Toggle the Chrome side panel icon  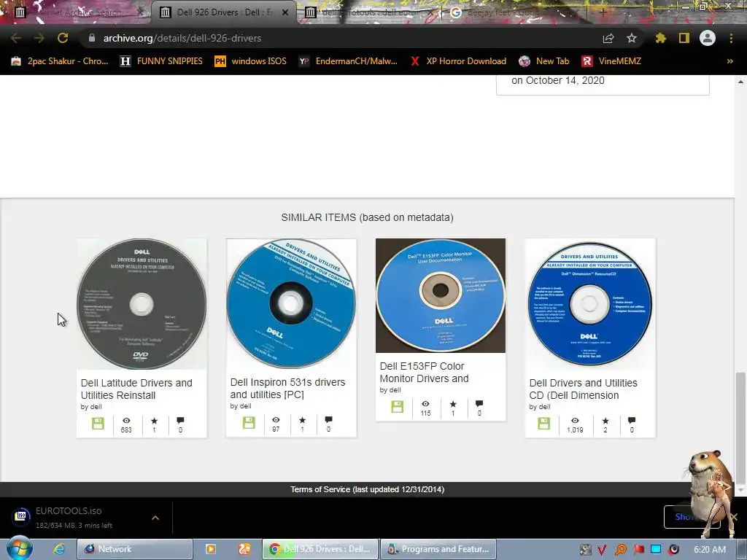684,38
